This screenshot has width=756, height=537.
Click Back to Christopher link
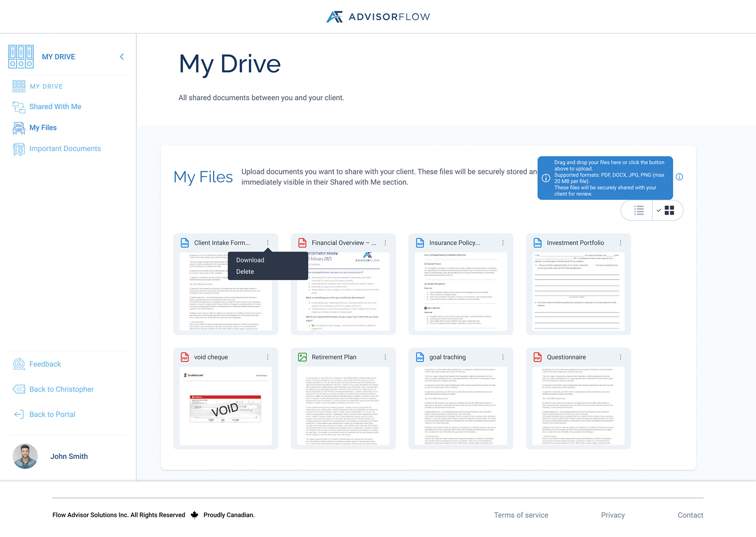point(61,389)
